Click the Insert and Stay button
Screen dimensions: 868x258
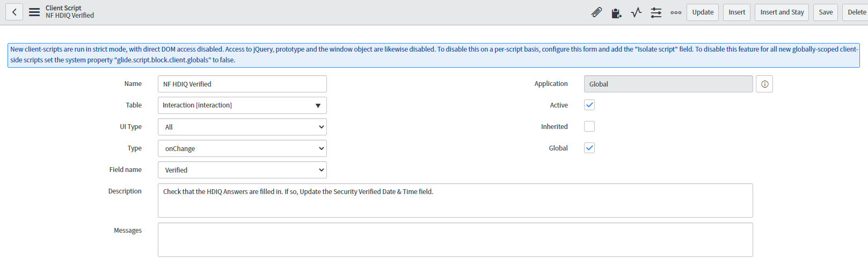782,12
